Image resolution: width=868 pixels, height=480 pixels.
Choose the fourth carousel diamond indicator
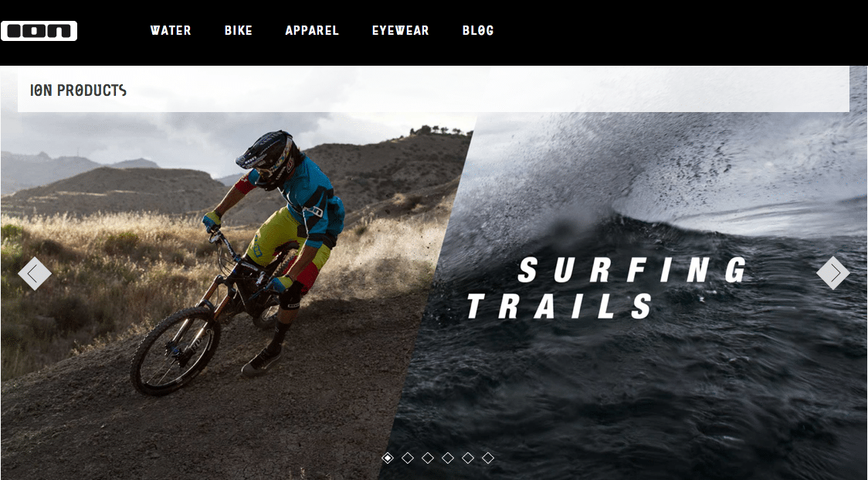tap(448, 458)
